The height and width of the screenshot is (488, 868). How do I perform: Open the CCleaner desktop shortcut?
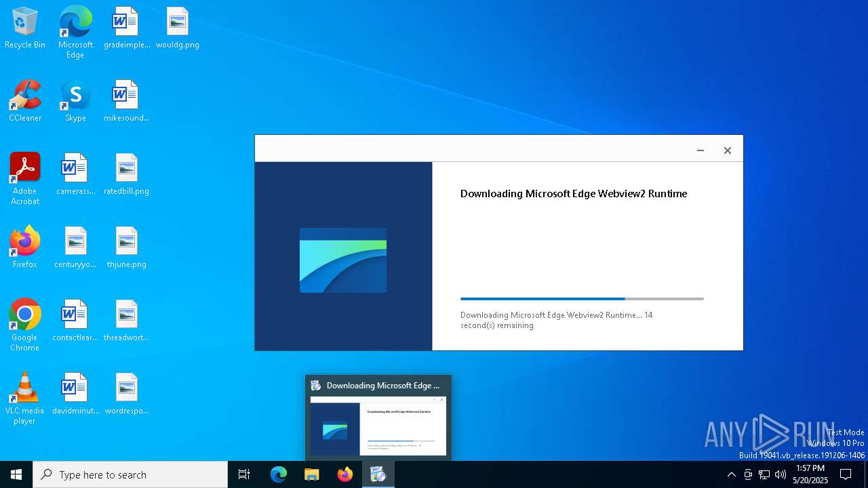(25, 102)
